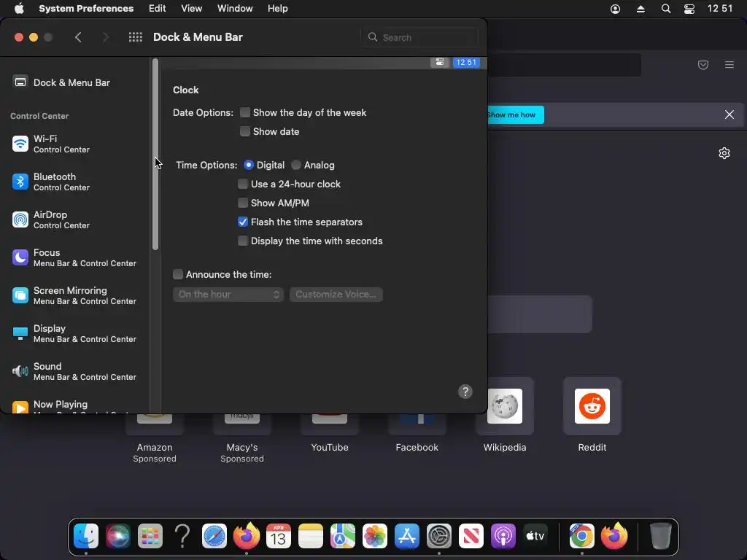Image resolution: width=747 pixels, height=560 pixels.
Task: Open AirDrop Control Center item
Action: (74, 219)
